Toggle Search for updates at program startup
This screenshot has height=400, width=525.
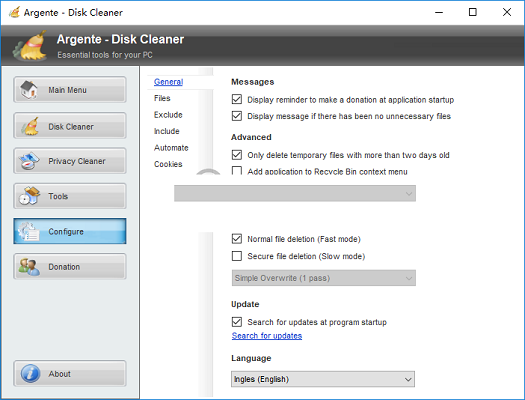pyautogui.click(x=237, y=322)
